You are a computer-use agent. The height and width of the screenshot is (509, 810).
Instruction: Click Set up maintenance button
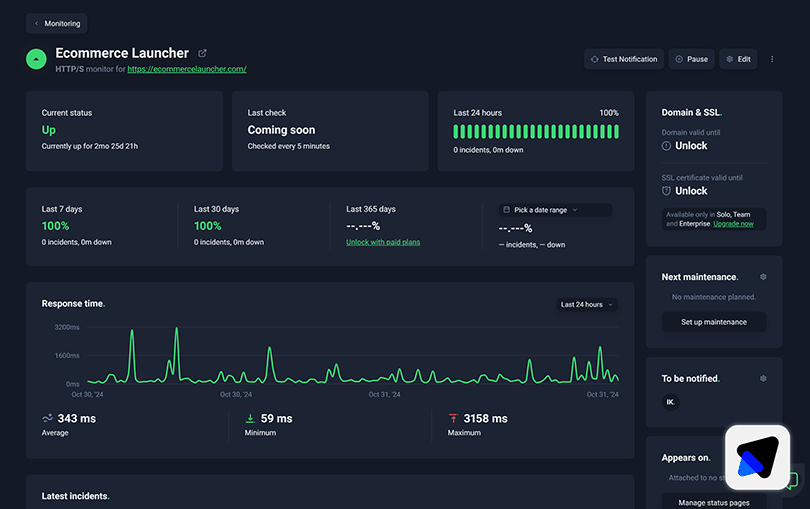714,322
